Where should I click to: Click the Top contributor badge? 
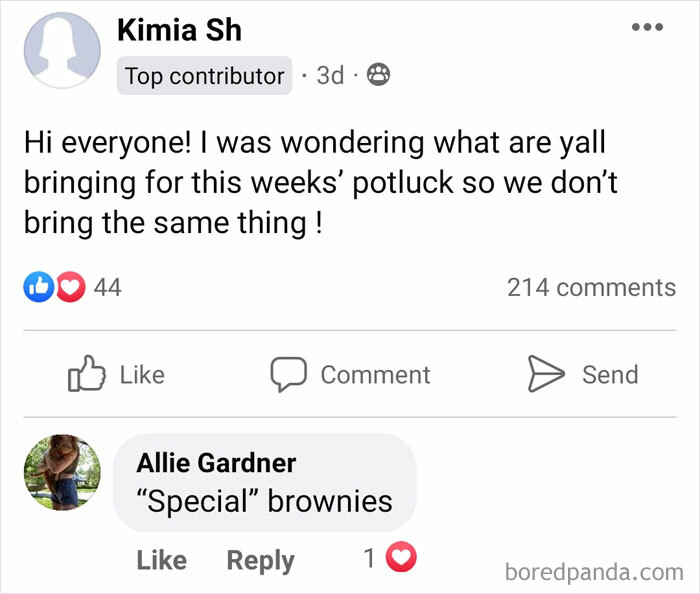coord(204,76)
